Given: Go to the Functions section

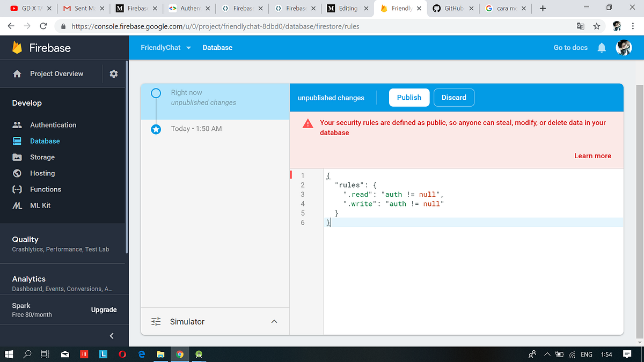Looking at the screenshot, I should pyautogui.click(x=46, y=189).
